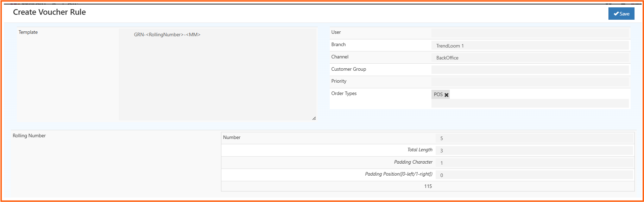644x202 pixels.
Task: Click the Padding Position field
Action: 534,175
